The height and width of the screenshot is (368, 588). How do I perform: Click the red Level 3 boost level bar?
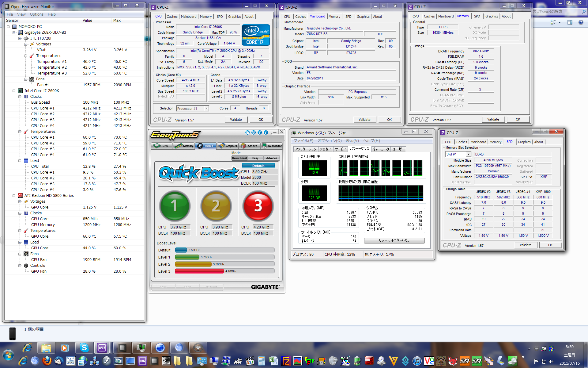click(199, 271)
